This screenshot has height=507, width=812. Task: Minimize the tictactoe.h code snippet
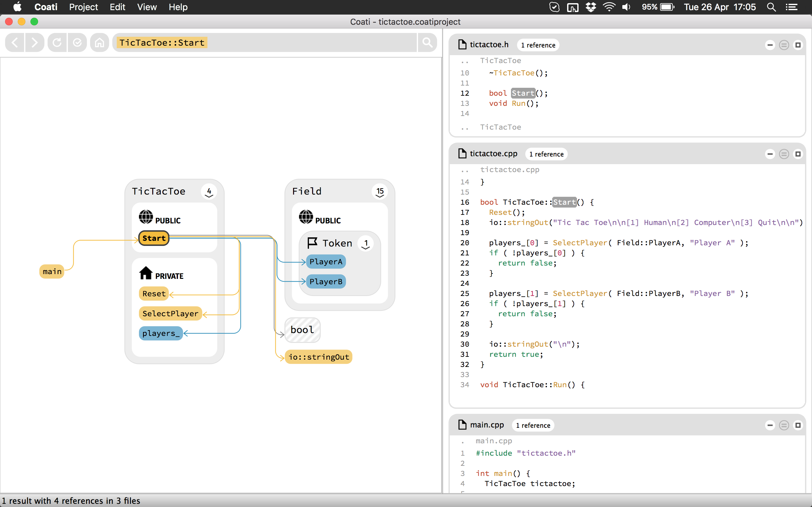(x=770, y=45)
